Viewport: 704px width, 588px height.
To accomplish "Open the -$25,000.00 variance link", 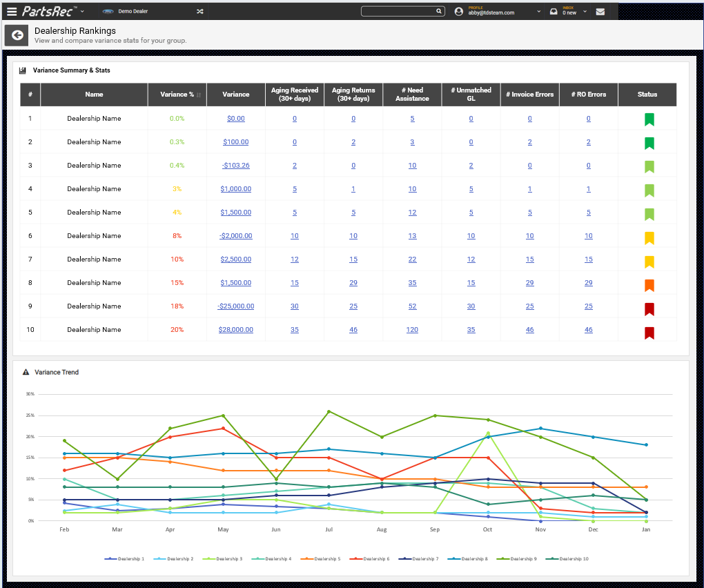I will [236, 306].
